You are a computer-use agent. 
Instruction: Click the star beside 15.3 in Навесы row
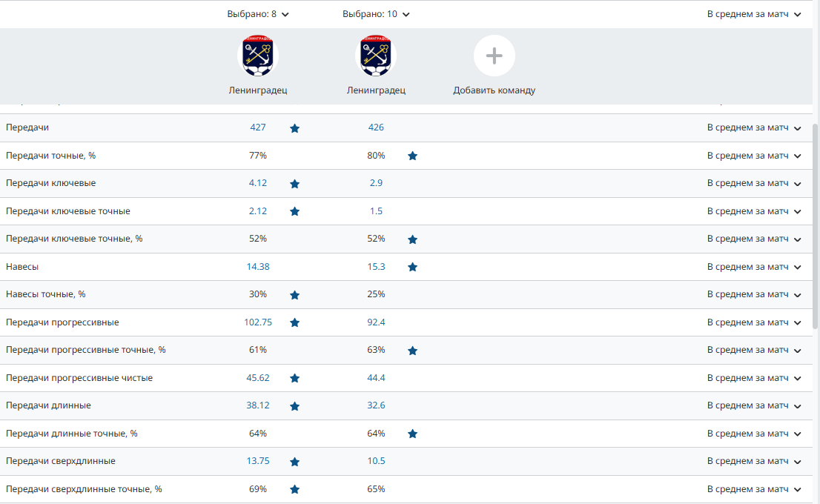point(412,267)
